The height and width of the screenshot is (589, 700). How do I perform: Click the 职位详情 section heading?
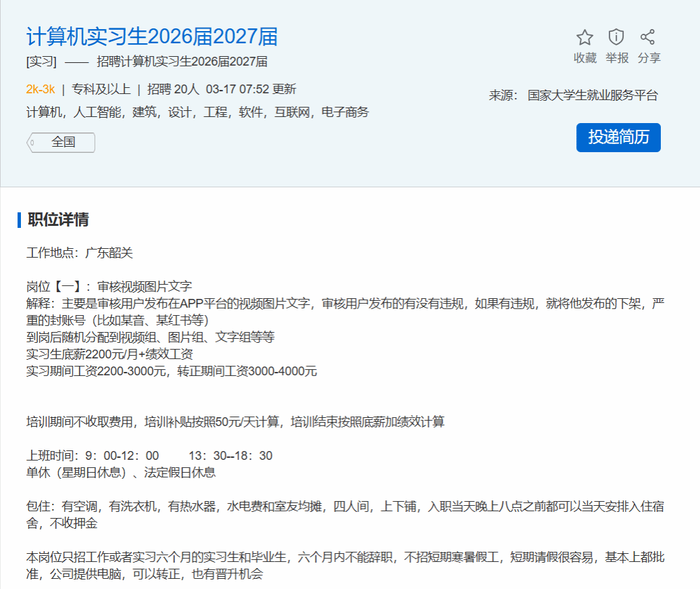click(58, 220)
